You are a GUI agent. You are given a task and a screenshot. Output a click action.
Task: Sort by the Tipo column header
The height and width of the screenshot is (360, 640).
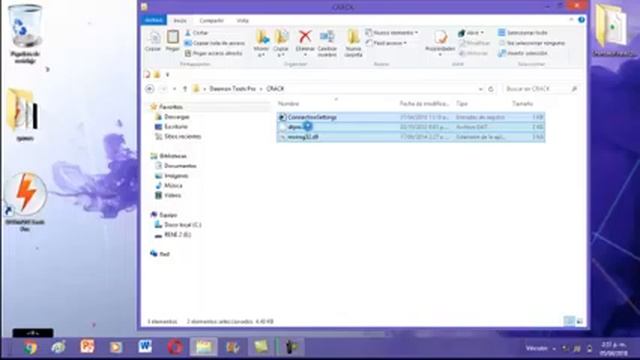click(x=462, y=104)
